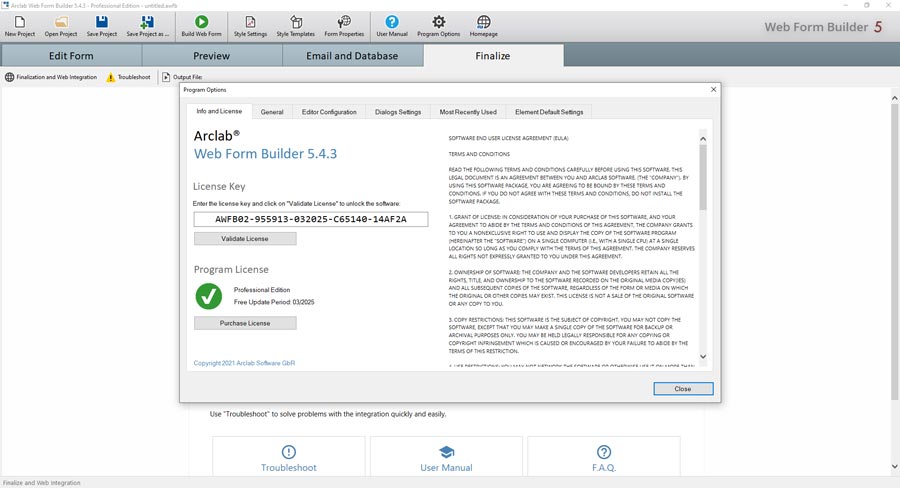Viewport: 900px width, 488px height.
Task: Click the Professional Edition text
Action: click(x=262, y=290)
